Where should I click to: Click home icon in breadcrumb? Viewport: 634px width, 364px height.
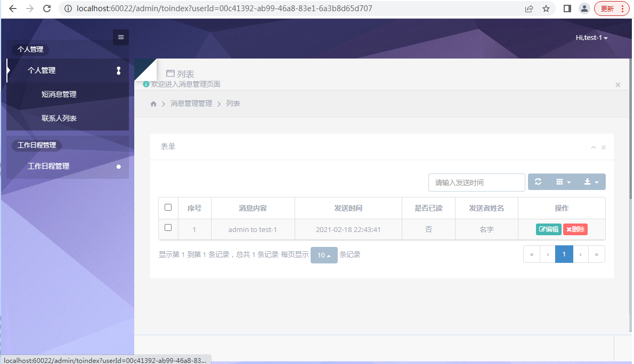pos(153,104)
